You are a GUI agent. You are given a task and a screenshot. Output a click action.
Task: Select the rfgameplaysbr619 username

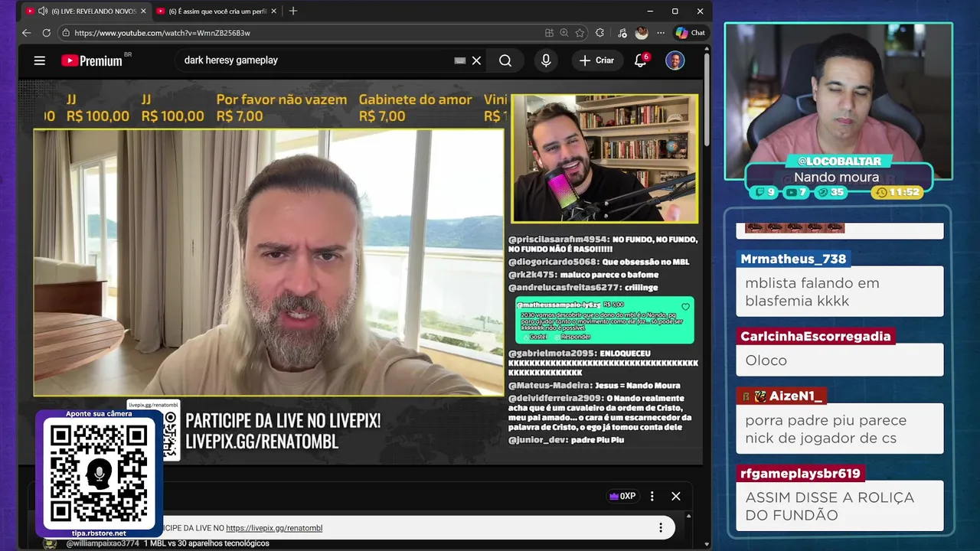point(800,474)
